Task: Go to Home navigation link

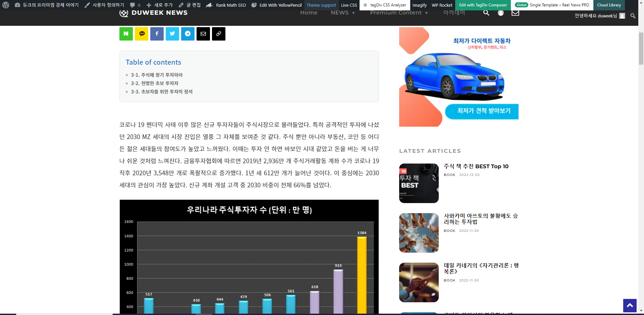Action: click(309, 13)
